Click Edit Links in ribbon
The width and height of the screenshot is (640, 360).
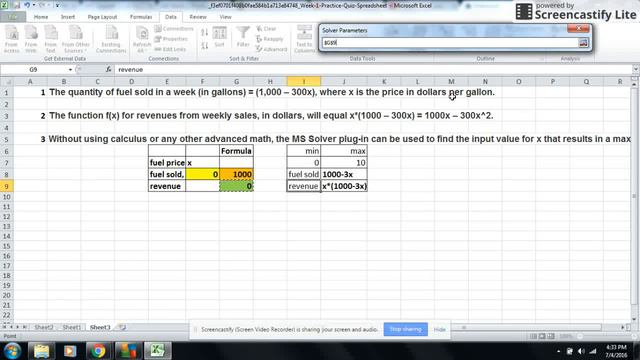pos(170,49)
